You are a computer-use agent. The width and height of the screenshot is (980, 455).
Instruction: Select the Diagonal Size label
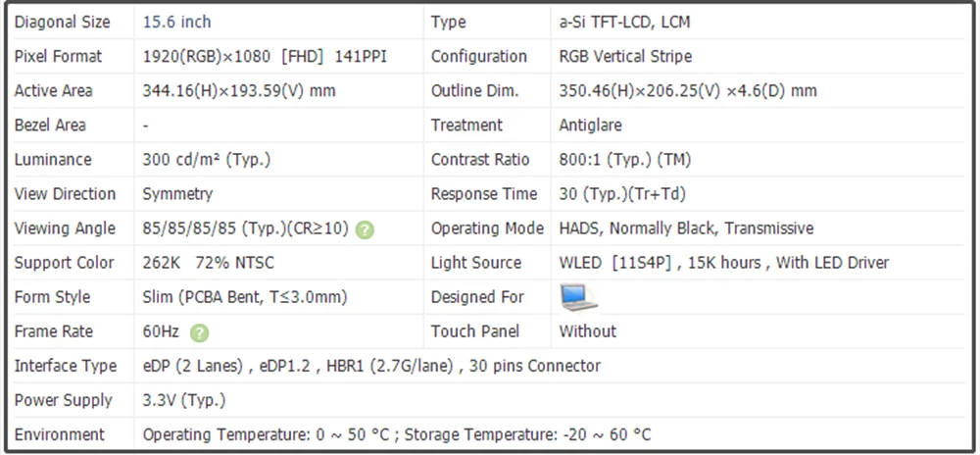(x=63, y=22)
